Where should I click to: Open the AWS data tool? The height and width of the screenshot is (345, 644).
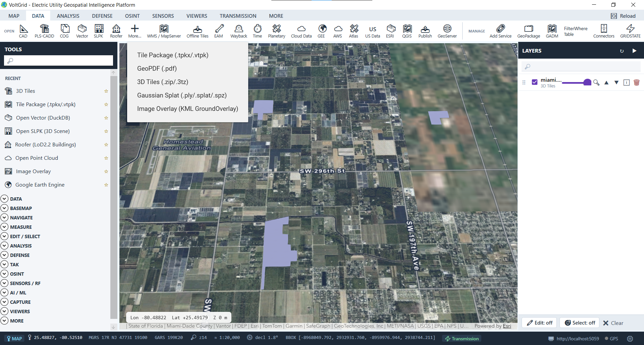(338, 31)
